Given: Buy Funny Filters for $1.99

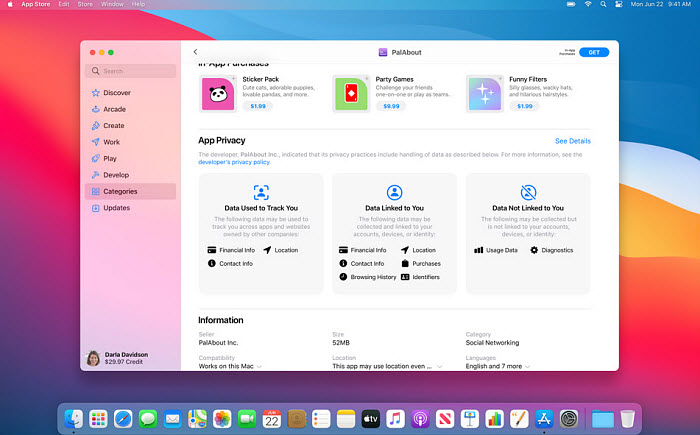Looking at the screenshot, I should 525,106.
